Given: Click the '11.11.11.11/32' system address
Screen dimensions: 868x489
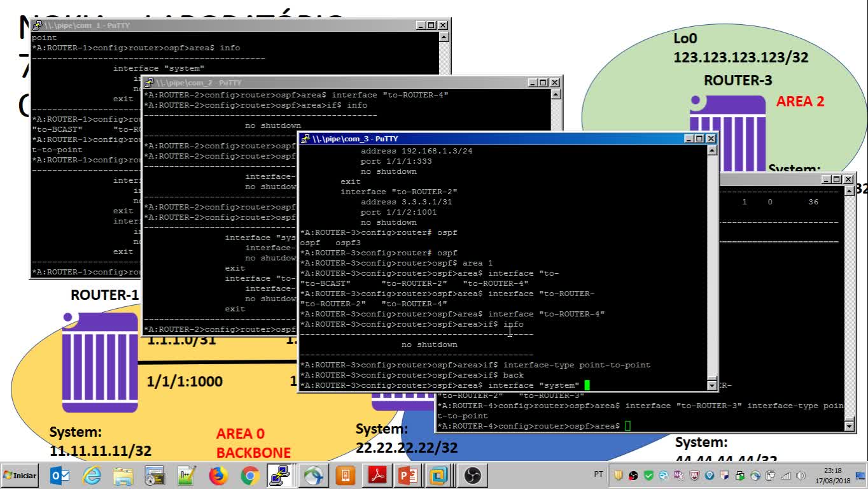Looking at the screenshot, I should click(101, 451).
